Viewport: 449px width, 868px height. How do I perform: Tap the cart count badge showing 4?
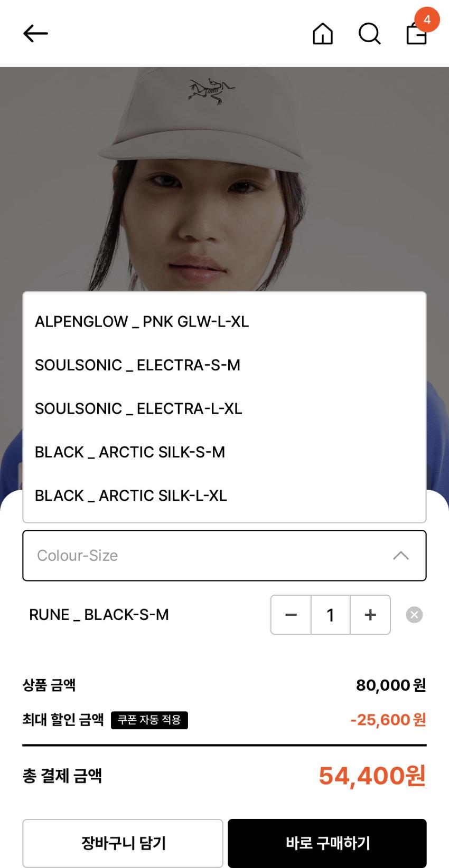pyautogui.click(x=427, y=20)
